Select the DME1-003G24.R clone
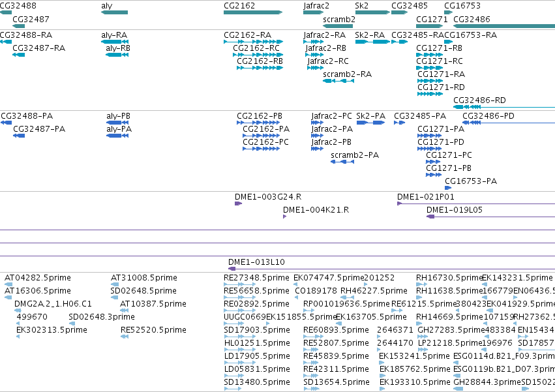 (238, 204)
